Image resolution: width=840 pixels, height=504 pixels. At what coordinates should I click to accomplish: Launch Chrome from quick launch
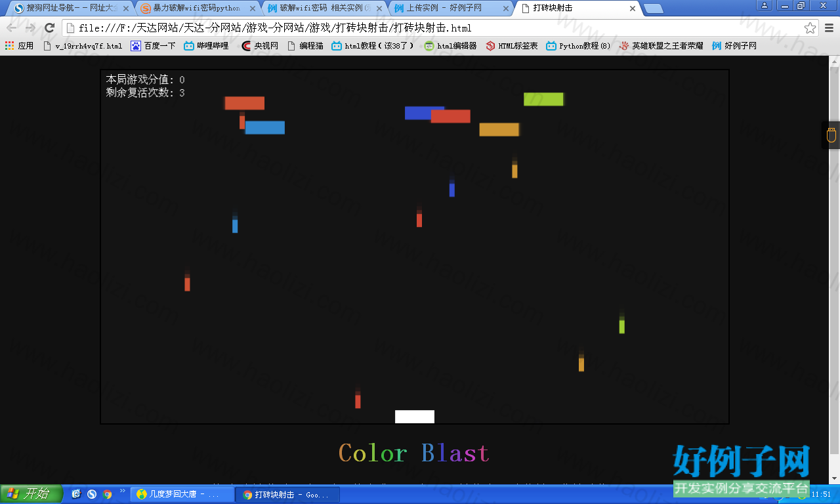107,494
